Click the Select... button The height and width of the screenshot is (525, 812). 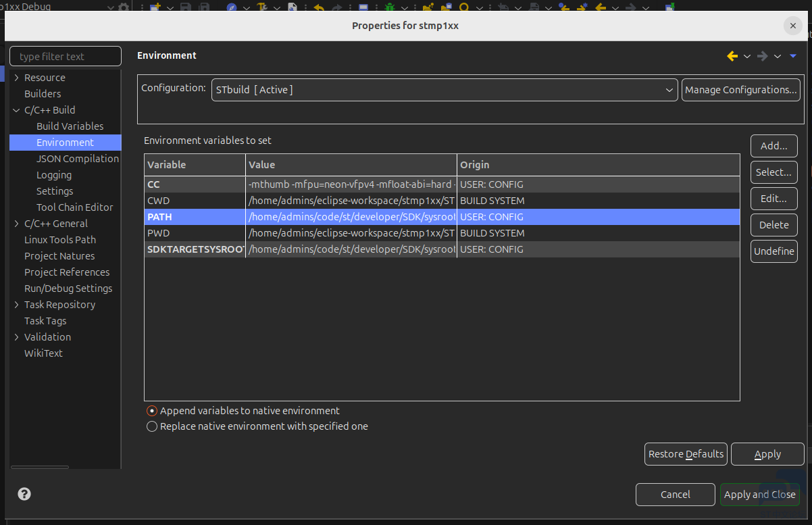tap(774, 172)
